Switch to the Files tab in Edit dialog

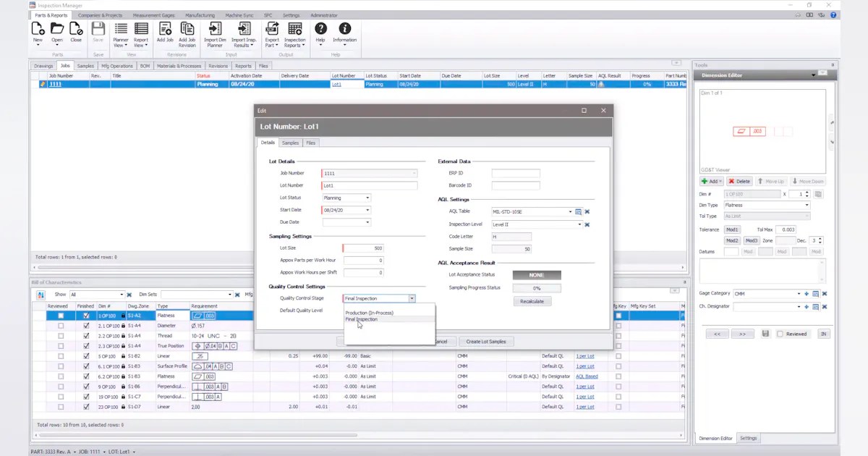click(x=310, y=143)
